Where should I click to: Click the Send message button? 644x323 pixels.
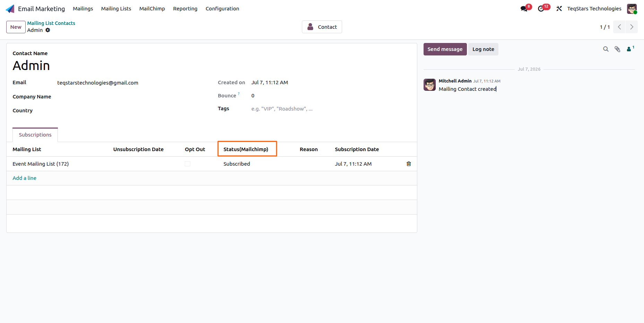445,49
